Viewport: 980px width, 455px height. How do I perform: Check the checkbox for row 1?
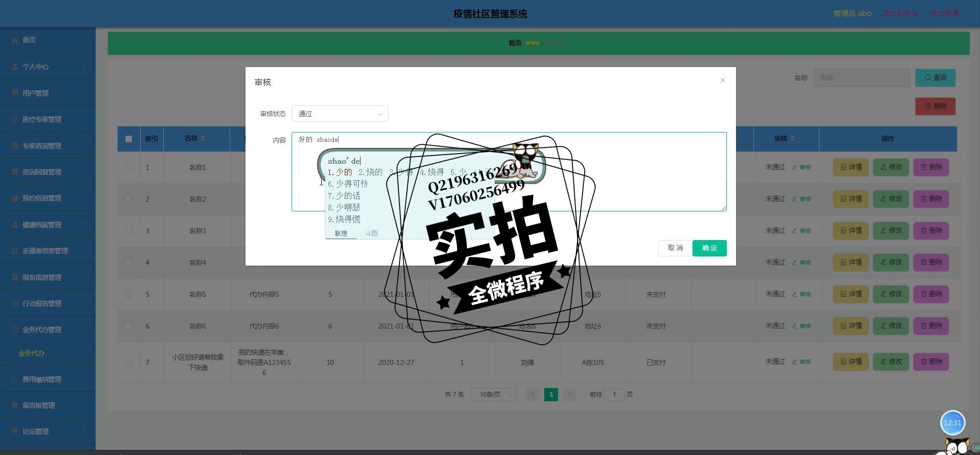[128, 167]
